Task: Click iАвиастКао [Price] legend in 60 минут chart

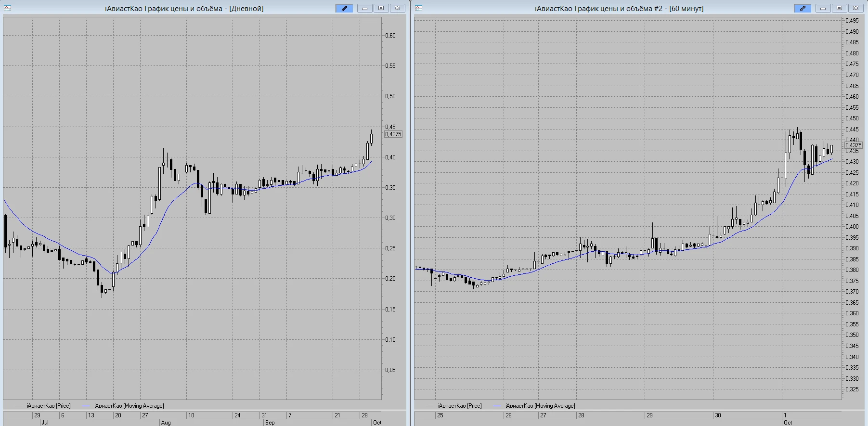Action: (460, 406)
